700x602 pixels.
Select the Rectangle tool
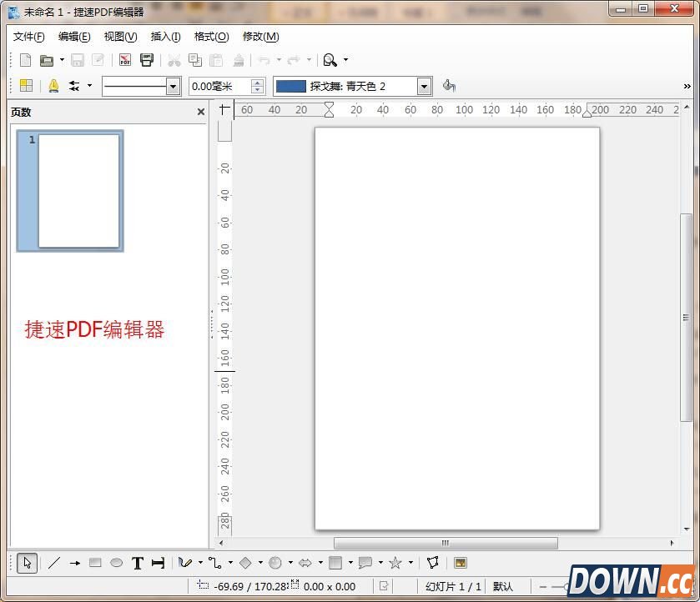point(94,563)
